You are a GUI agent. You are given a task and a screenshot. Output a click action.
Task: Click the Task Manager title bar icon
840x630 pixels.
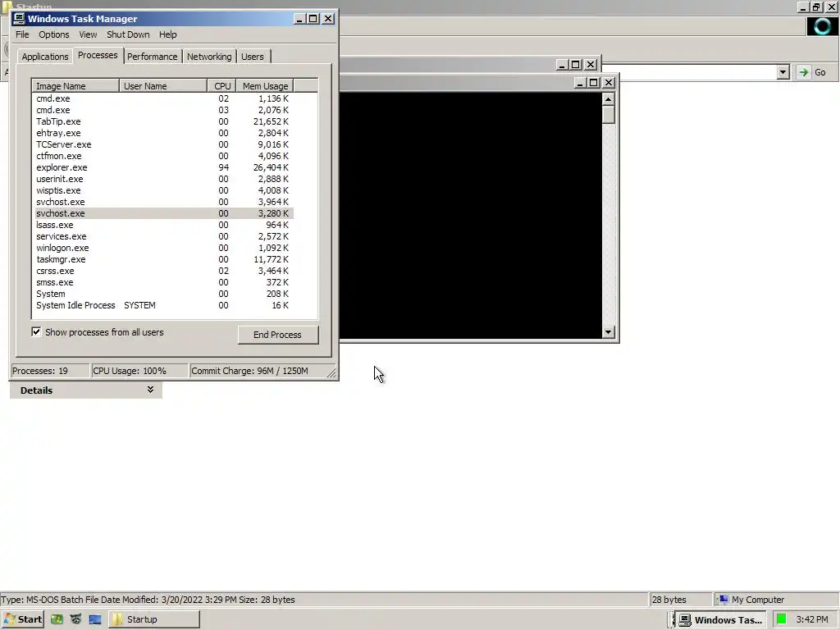[x=20, y=19]
